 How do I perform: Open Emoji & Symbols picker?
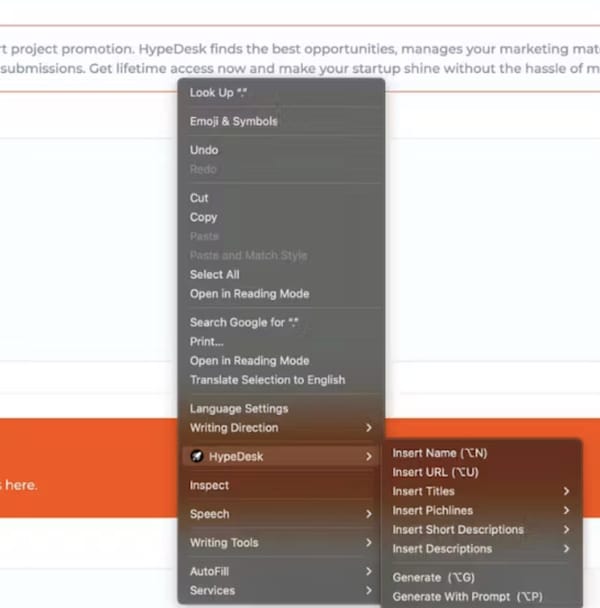[233, 122]
